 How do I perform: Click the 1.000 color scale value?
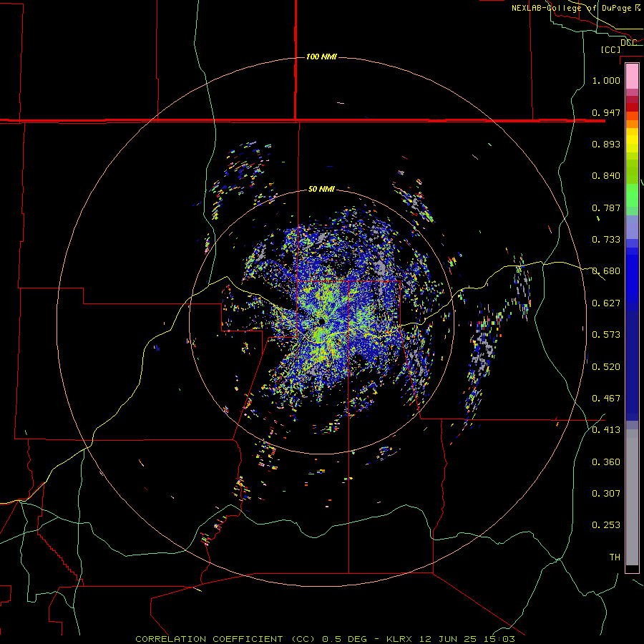[x=606, y=80]
